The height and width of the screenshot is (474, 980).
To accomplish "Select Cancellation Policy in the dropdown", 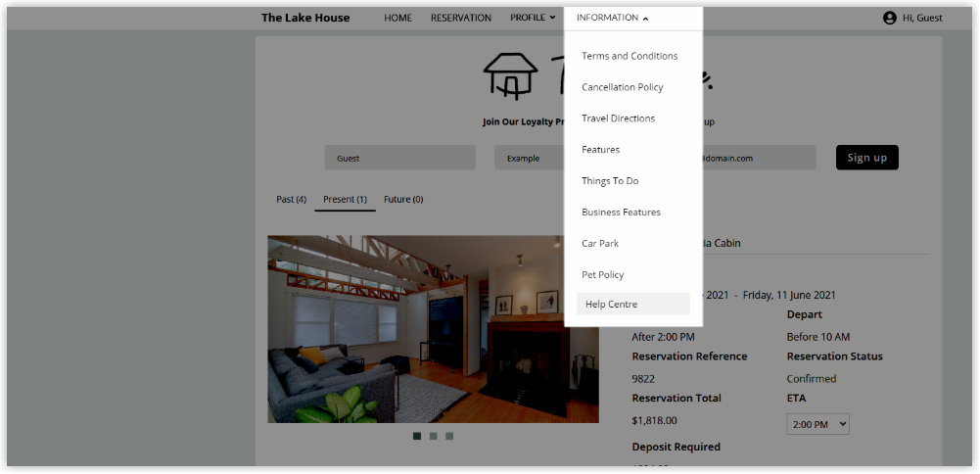I will 622,87.
